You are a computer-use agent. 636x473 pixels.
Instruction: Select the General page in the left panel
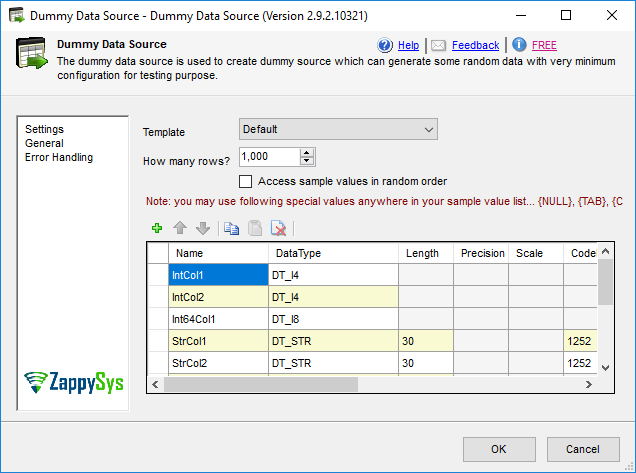[44, 143]
